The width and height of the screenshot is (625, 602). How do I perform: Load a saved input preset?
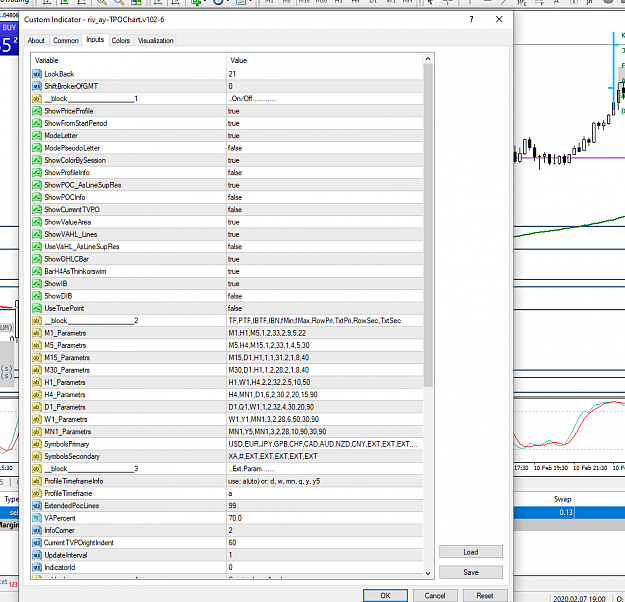click(x=471, y=552)
